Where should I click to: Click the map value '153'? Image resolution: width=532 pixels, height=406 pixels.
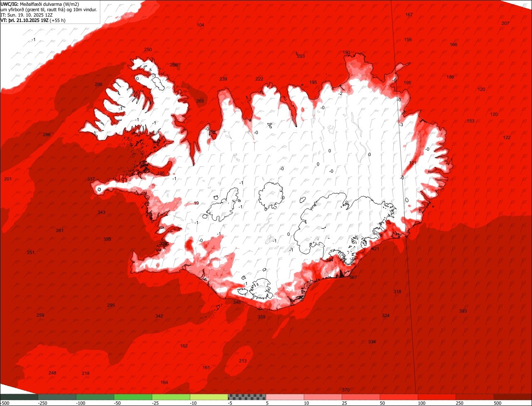(x=470, y=121)
